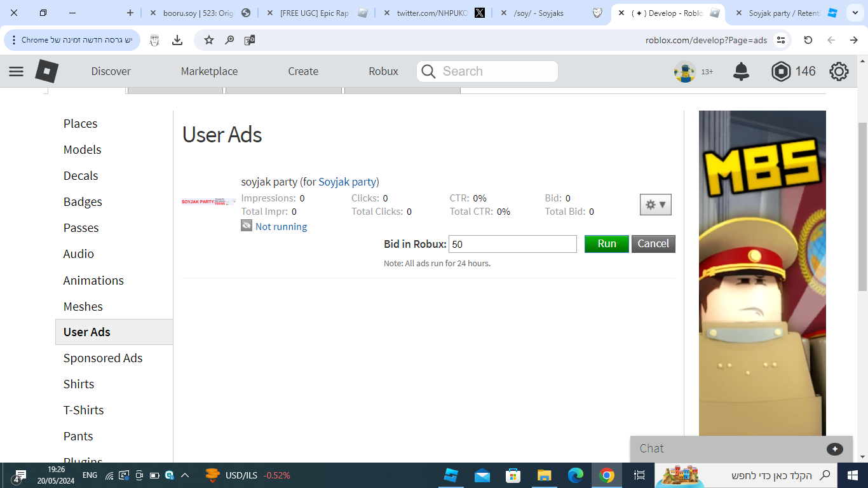Open the hamburger navigation menu
Image resolution: width=868 pixels, height=488 pixels.
[16, 71]
